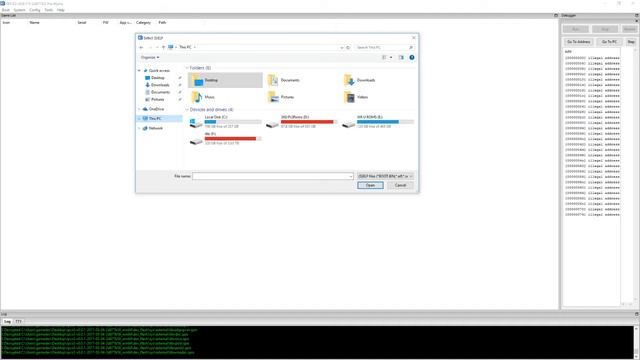Sort game list by Category column
This screenshot has height=360, width=640.
coord(143,22)
